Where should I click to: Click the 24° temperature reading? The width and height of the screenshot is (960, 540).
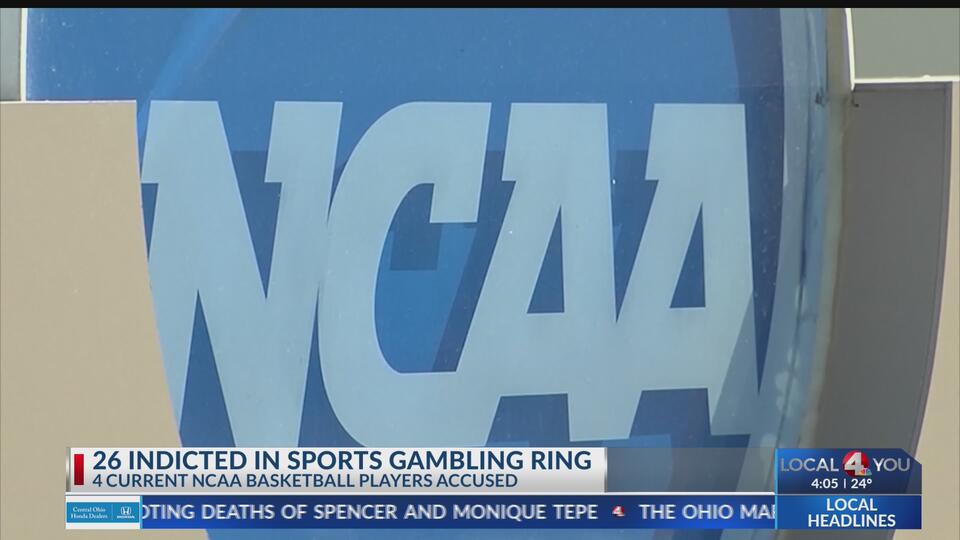pos(861,484)
